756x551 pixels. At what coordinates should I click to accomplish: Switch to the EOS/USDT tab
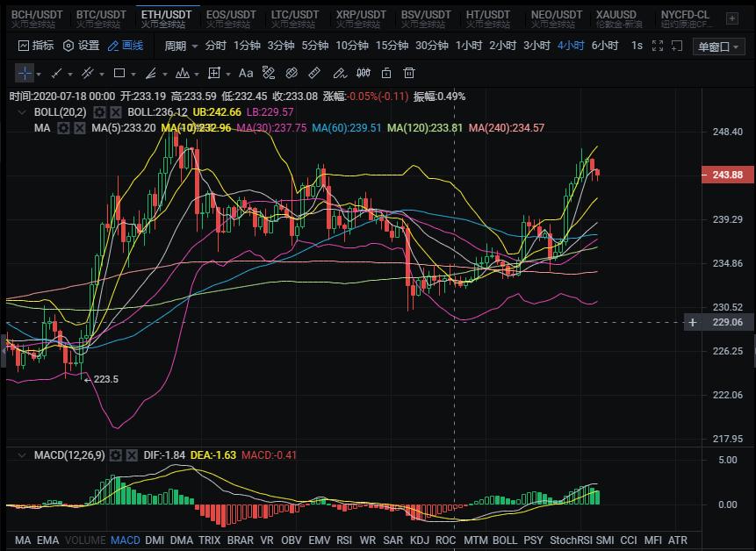[231, 18]
